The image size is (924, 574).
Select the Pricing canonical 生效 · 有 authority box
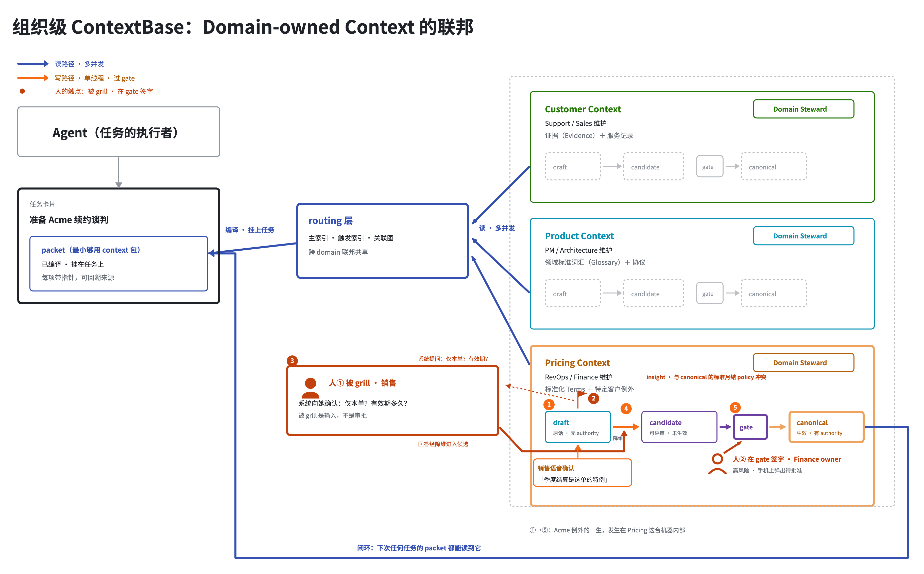(826, 427)
